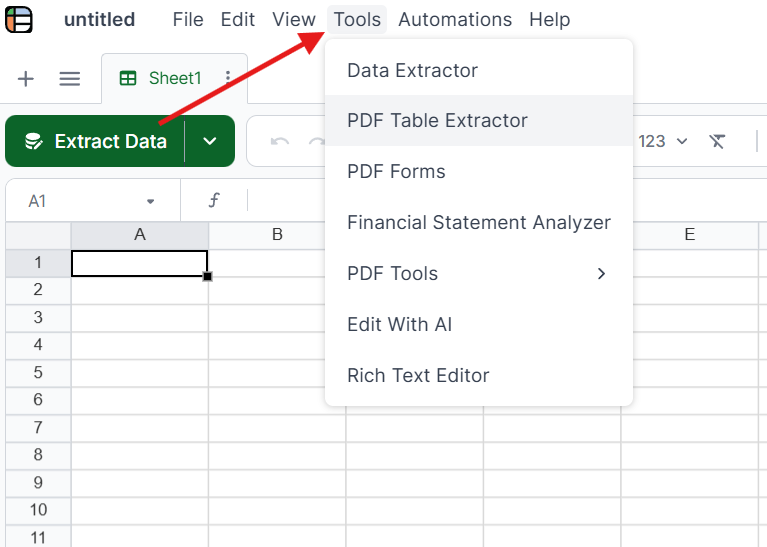
Task: Open Rich Text Editor menu item
Action: click(x=478, y=375)
